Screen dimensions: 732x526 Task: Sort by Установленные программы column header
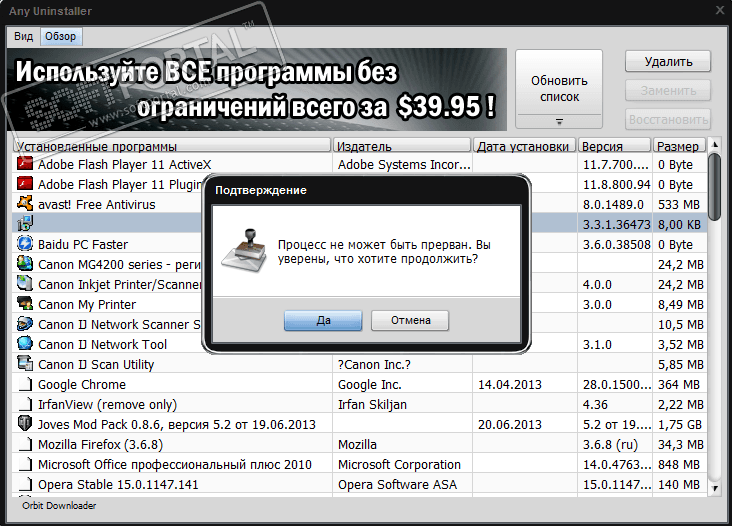(x=171, y=146)
